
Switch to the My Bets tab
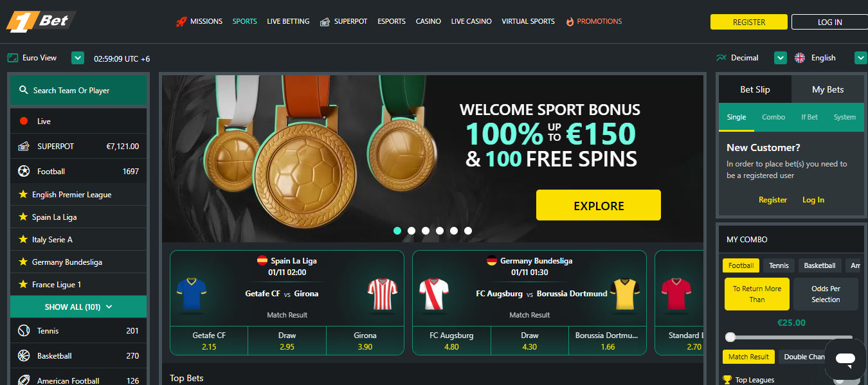point(827,89)
